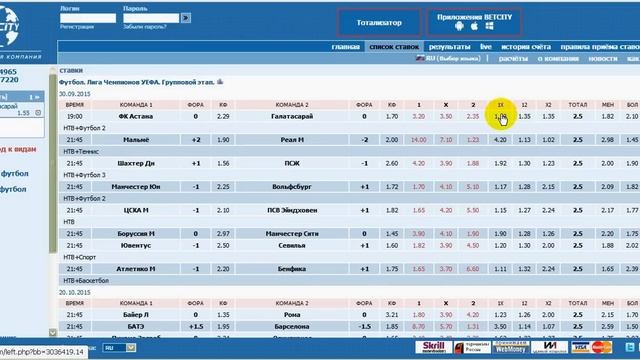Open the Apple iOS app icon
Viewport: 640px width, 360px height.
coord(474,26)
